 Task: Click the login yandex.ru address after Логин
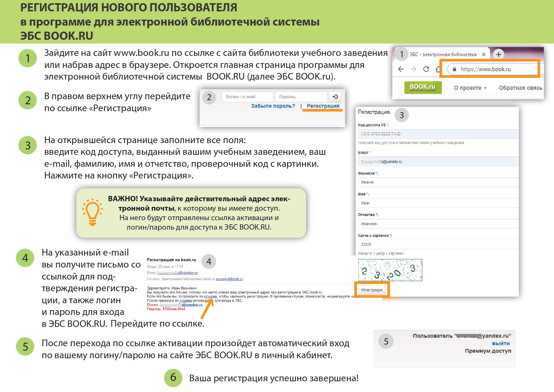point(181,305)
